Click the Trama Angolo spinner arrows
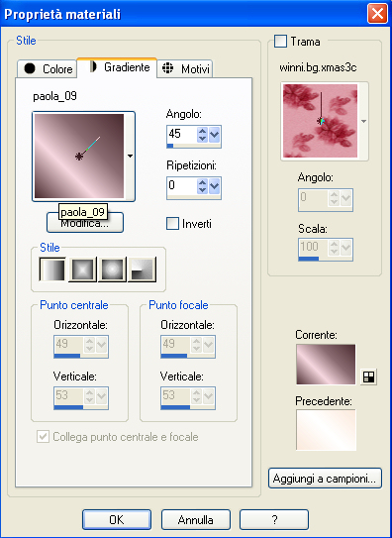 (335, 197)
